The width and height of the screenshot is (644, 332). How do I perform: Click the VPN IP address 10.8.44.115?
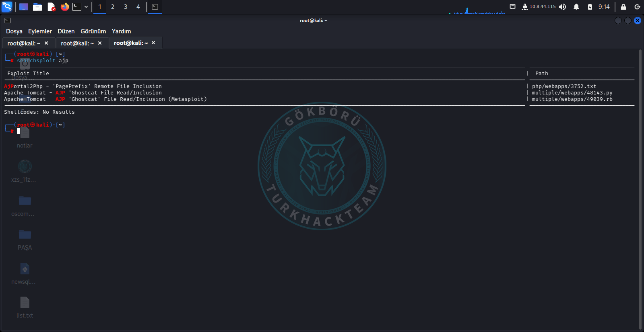(543, 7)
